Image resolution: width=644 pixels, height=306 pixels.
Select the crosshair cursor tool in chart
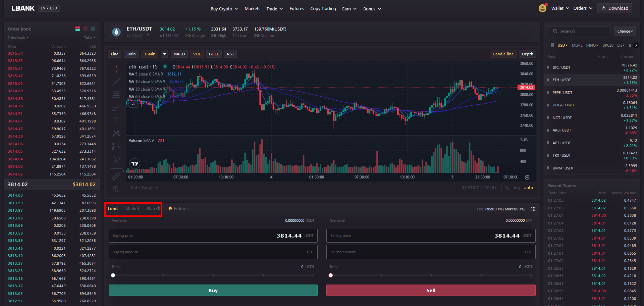tap(116, 69)
